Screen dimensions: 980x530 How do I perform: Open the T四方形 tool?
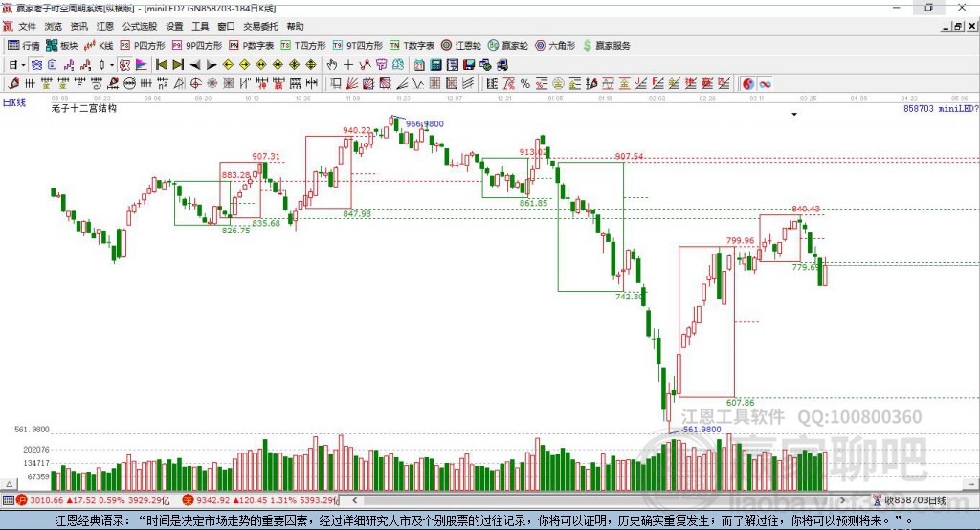[x=303, y=46]
